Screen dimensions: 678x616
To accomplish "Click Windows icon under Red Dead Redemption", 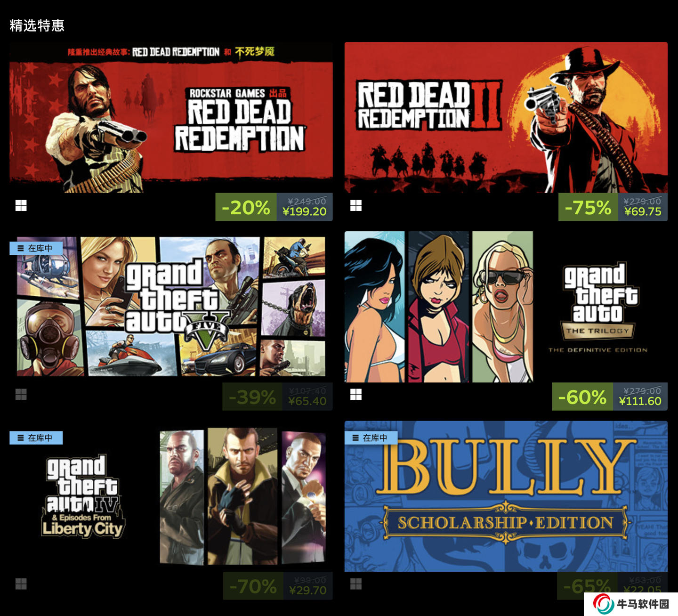I will [x=21, y=205].
